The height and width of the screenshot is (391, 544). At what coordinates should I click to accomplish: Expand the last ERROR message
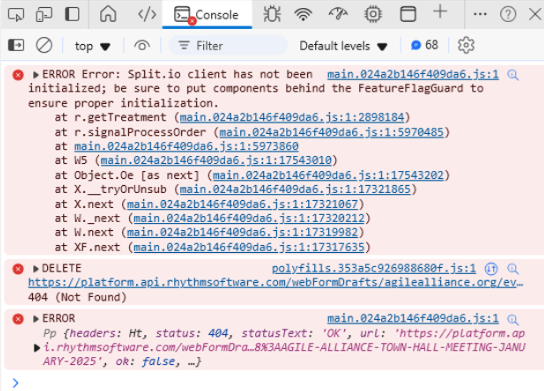pyautogui.click(x=35, y=318)
